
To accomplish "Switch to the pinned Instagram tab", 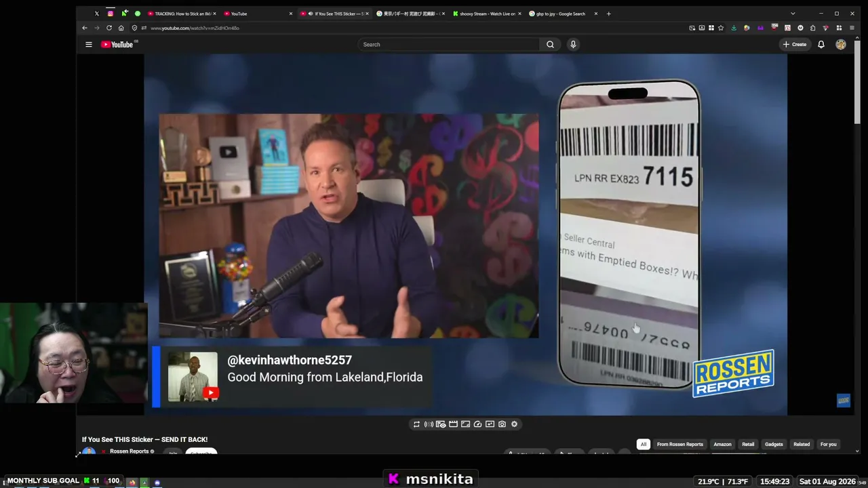I will 110,14.
